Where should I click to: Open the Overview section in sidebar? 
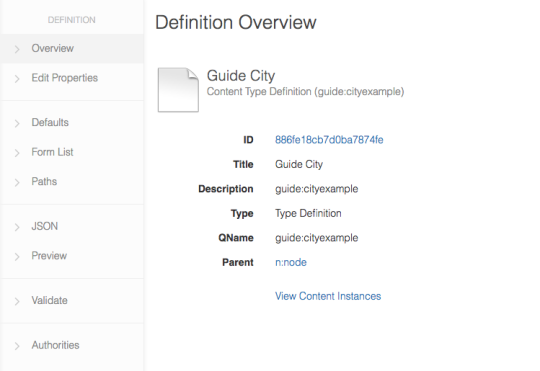(x=72, y=48)
